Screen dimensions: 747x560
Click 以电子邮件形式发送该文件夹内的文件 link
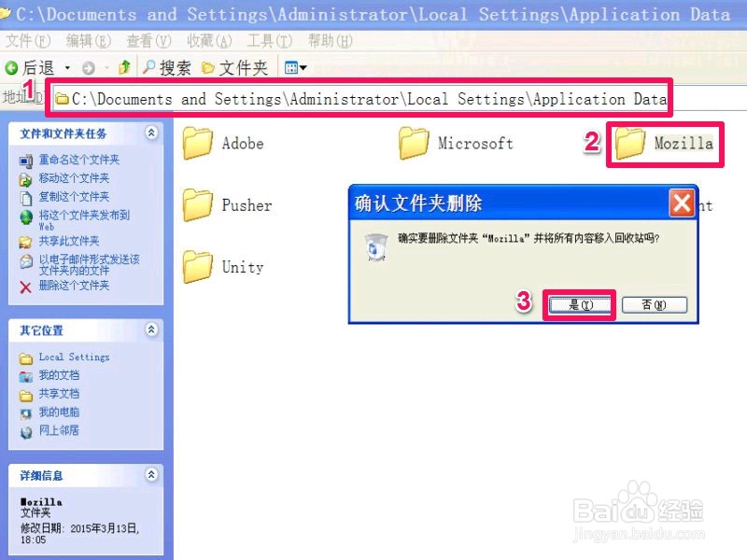click(89, 265)
